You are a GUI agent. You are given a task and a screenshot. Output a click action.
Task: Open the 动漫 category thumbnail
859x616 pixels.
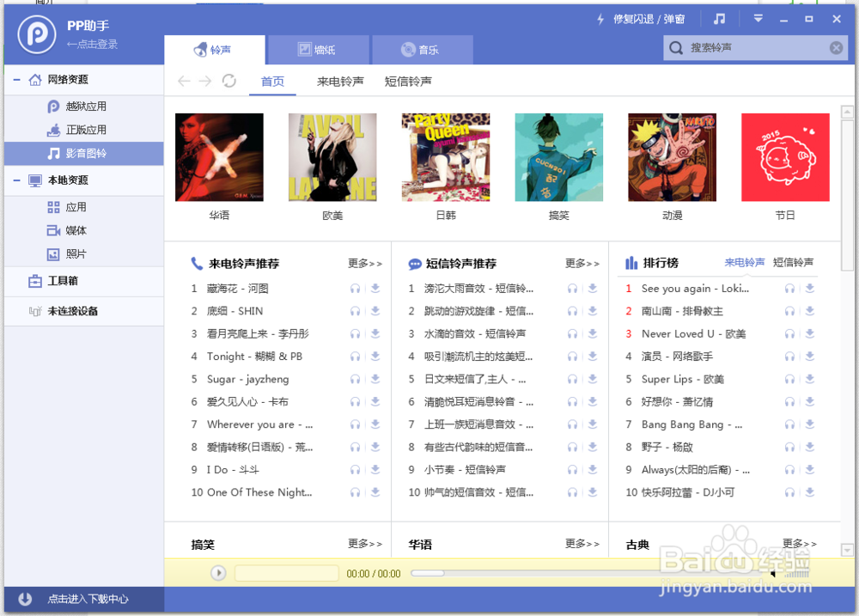click(673, 157)
